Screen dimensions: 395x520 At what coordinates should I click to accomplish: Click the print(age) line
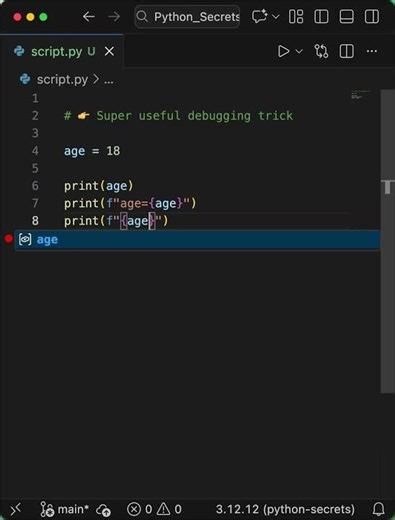click(99, 186)
